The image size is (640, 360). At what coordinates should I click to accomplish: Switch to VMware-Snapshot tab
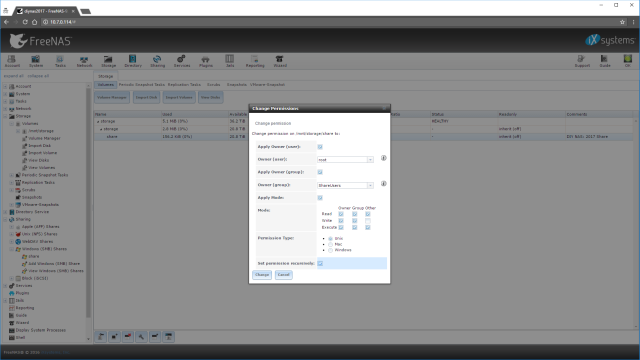[x=267, y=84]
